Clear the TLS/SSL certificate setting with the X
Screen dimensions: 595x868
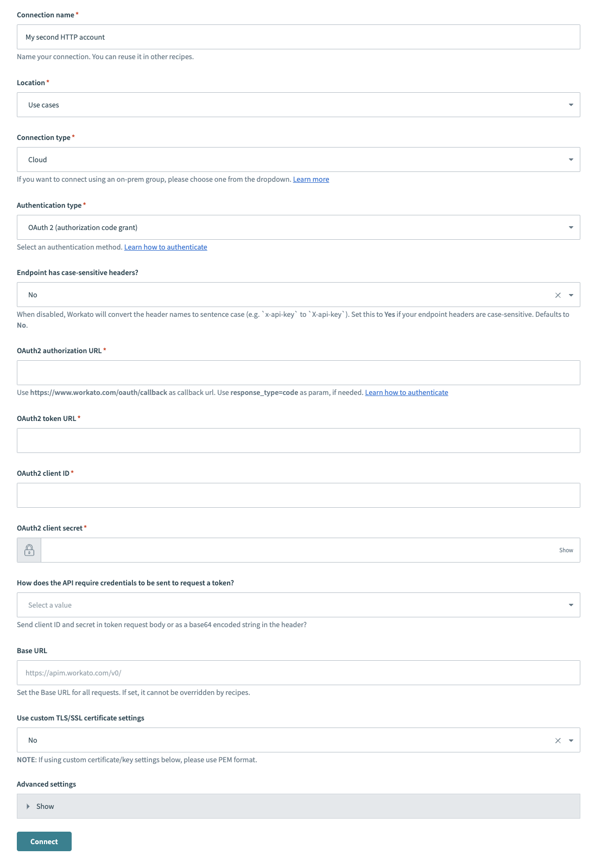click(557, 740)
